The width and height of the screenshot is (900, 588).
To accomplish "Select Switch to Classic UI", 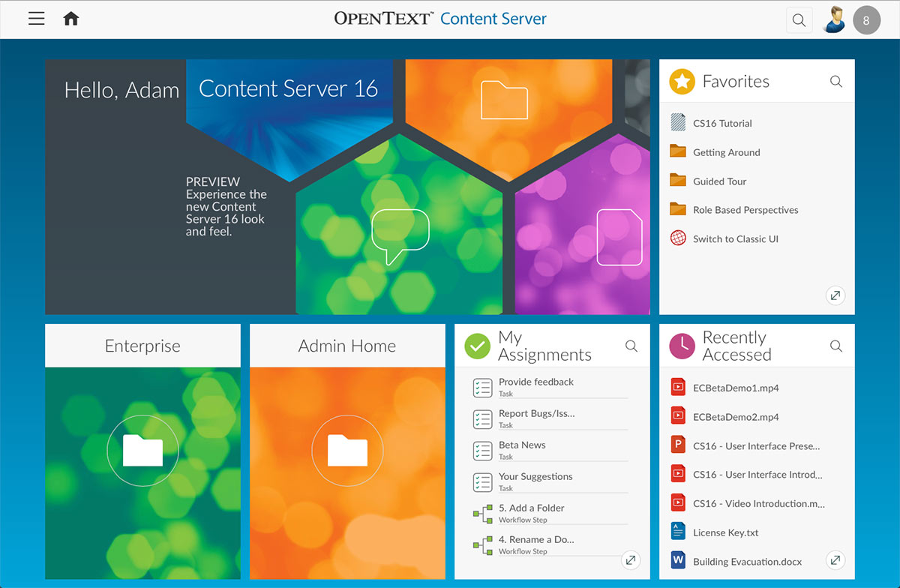I will (x=735, y=238).
